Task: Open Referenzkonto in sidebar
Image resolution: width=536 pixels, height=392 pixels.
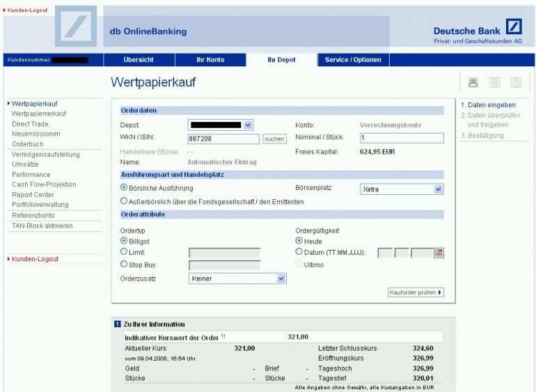Action: (x=33, y=216)
